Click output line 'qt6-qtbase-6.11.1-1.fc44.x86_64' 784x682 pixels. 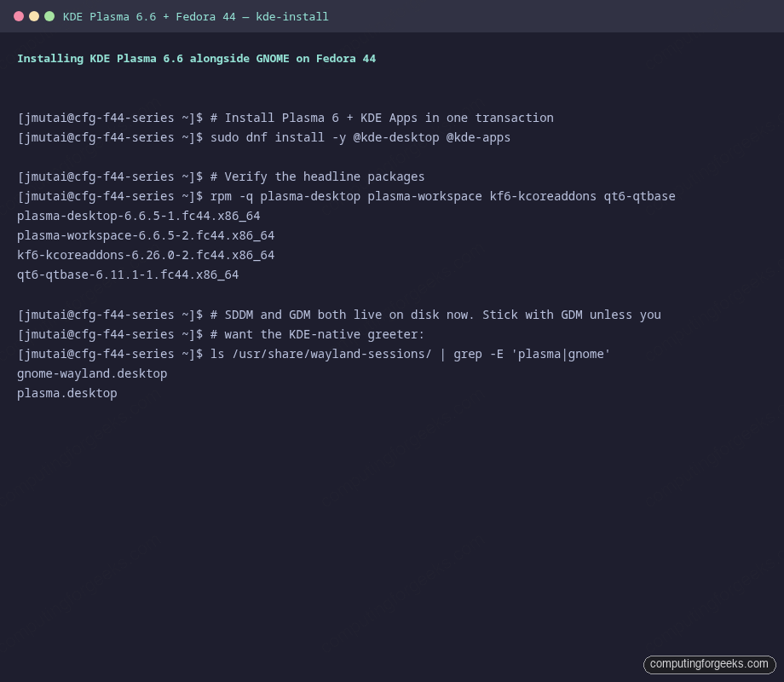pyautogui.click(x=128, y=275)
